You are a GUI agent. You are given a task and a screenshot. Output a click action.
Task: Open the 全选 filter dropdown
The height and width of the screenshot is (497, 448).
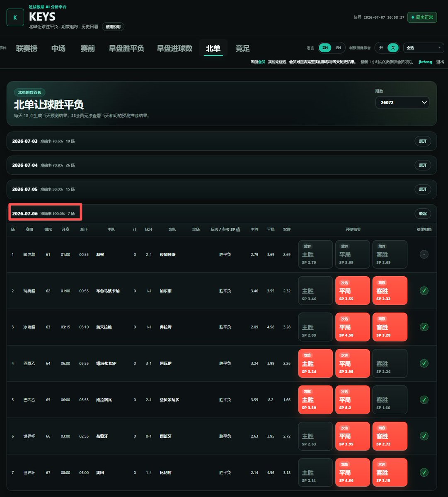click(424, 48)
